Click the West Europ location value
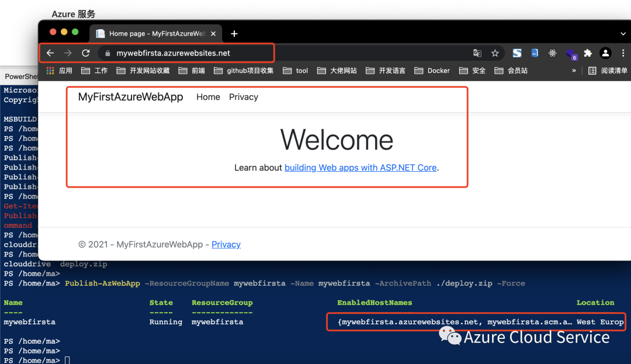Screen dimensions: 631x364 coord(600,322)
